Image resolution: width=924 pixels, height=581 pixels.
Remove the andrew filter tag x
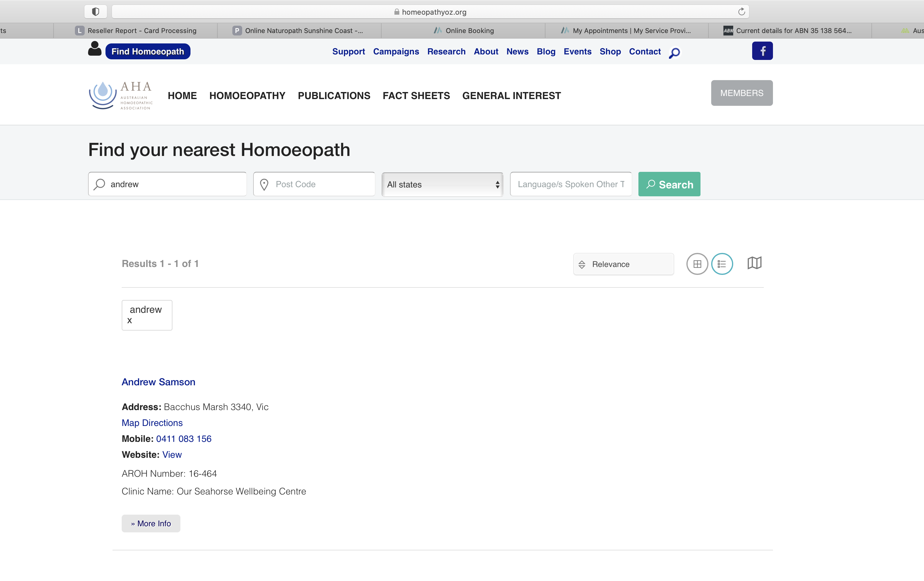130,320
